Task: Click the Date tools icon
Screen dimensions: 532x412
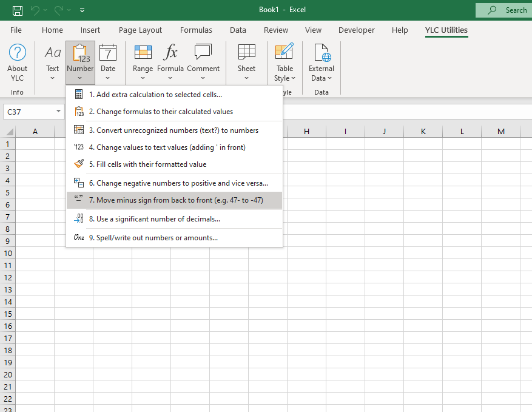Action: click(108, 53)
